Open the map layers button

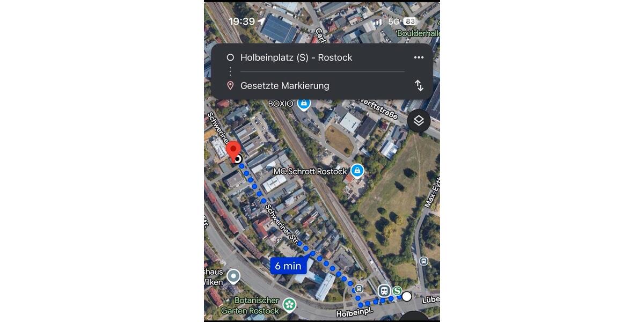tap(419, 121)
